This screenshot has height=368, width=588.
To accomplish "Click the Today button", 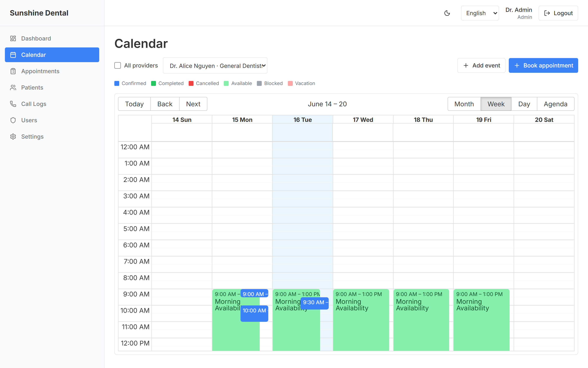I will pos(134,104).
